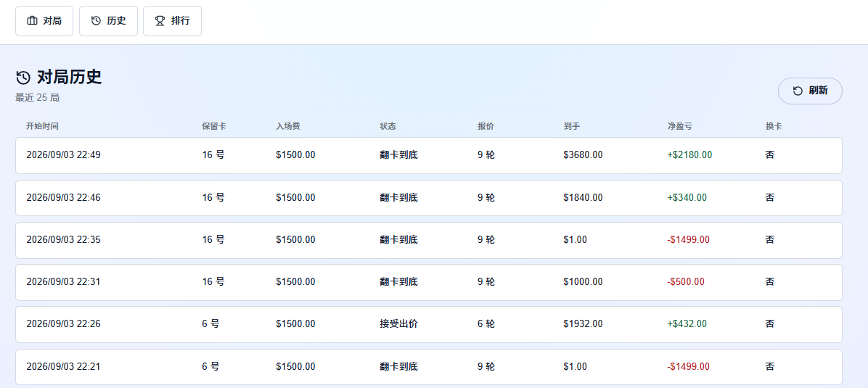868x388 pixels.
Task: Click the trophy icon in 排行 tab
Action: click(x=160, y=21)
